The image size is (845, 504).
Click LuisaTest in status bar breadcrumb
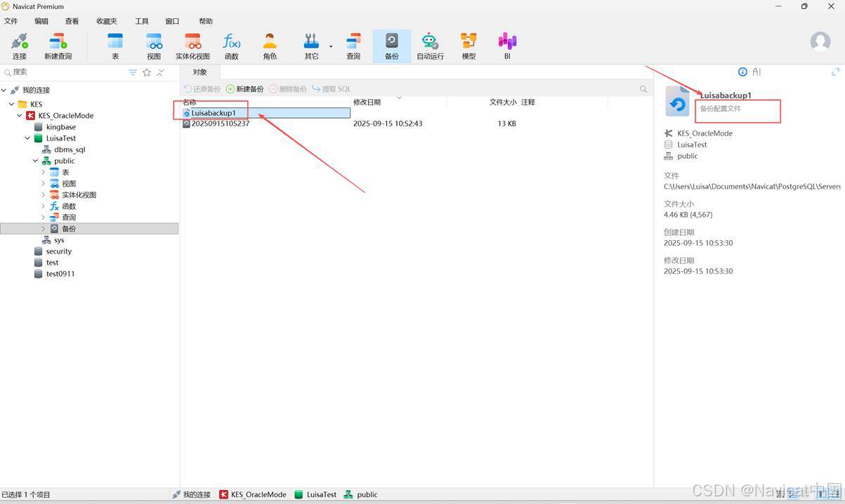pyautogui.click(x=315, y=494)
